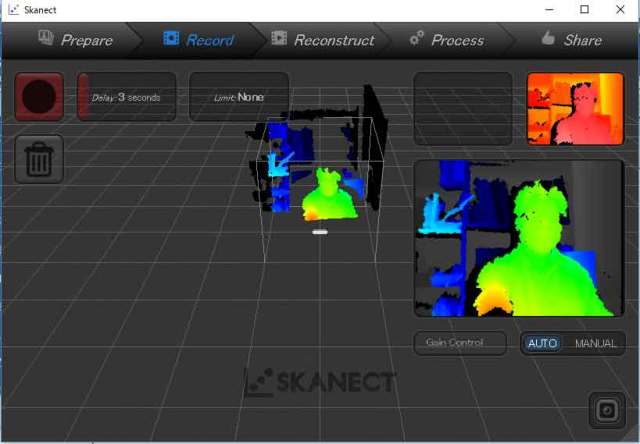Click the camera view icon at bottom right

click(607, 410)
